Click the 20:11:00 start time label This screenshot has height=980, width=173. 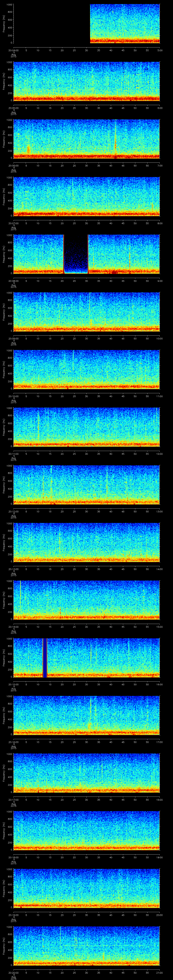[x=13, y=454]
